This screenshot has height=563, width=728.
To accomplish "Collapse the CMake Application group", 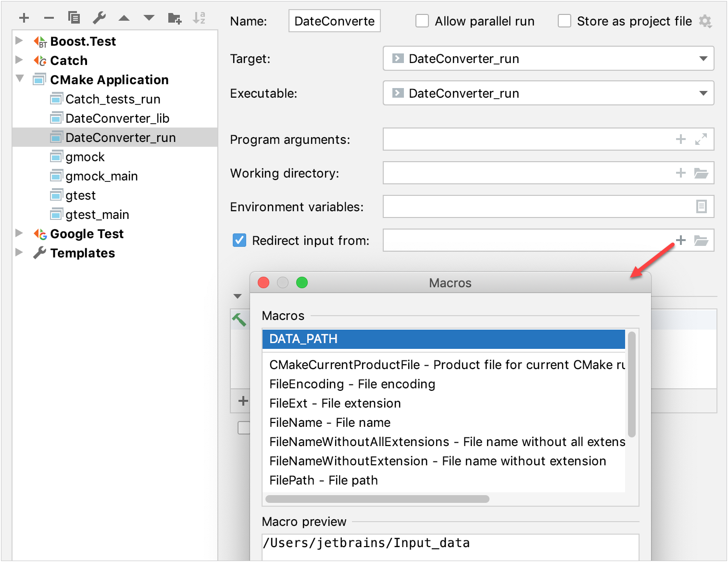I will [x=19, y=79].
